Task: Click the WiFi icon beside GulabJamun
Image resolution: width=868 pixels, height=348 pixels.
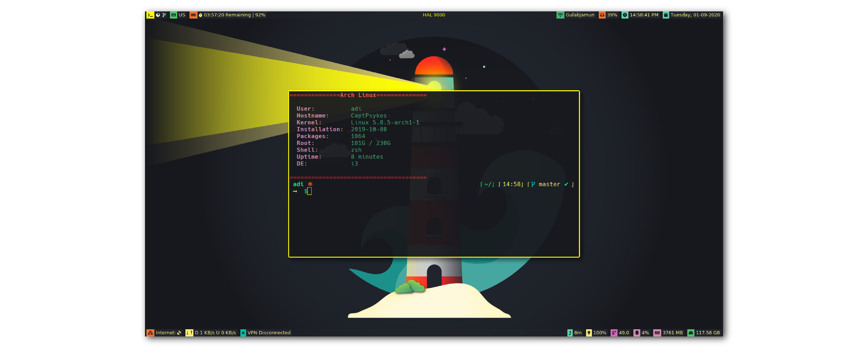Action: [x=560, y=15]
